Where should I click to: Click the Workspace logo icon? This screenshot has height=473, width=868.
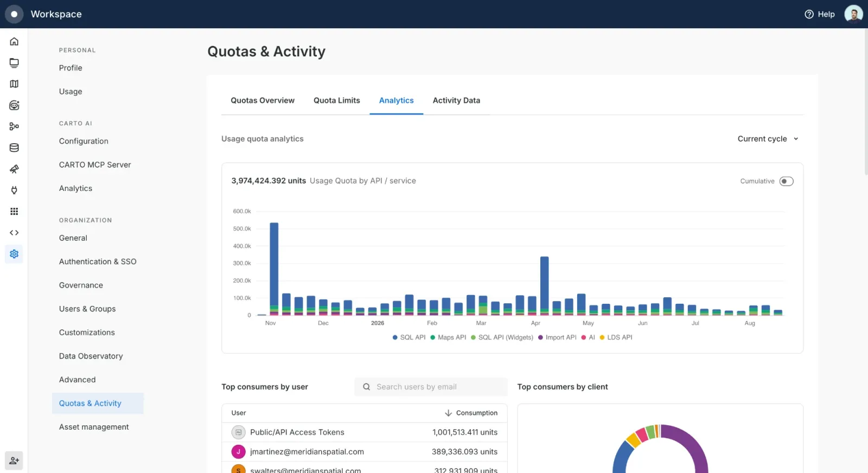click(x=14, y=14)
